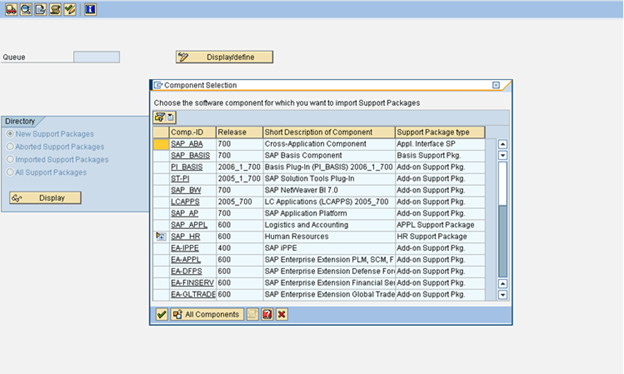Viewport: 624px width, 374px height.
Task: Click the dialog icon left of Component Selection title
Action: (158, 85)
